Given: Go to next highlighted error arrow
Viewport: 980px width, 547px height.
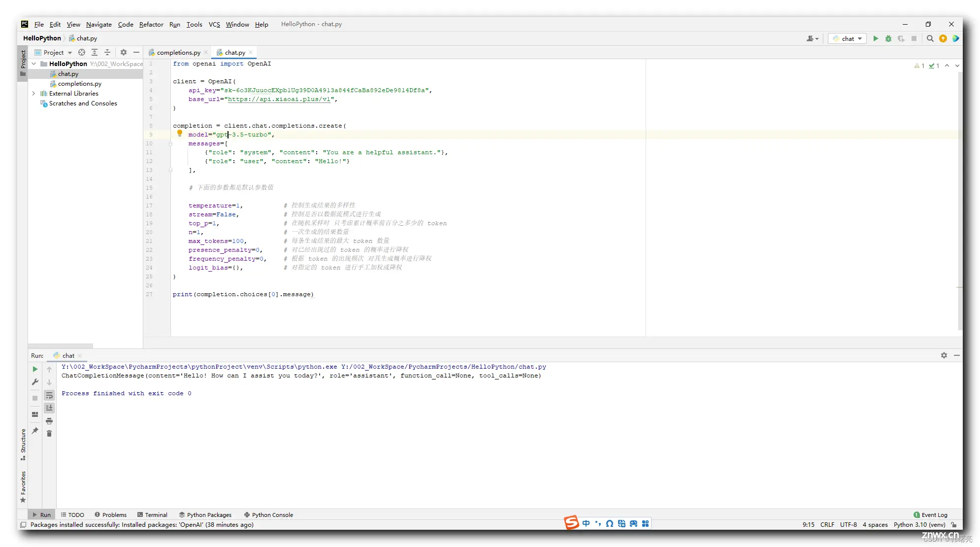Looking at the screenshot, I should click(957, 66).
